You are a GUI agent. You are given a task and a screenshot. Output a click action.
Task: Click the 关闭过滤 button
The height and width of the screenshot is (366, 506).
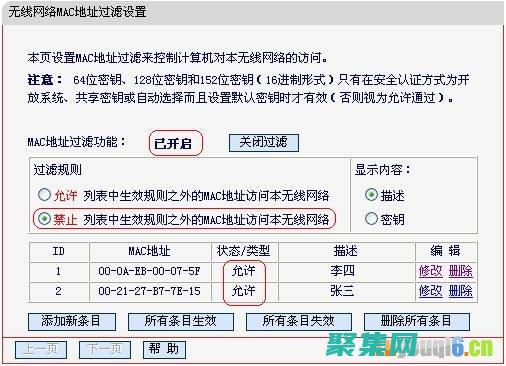(264, 143)
